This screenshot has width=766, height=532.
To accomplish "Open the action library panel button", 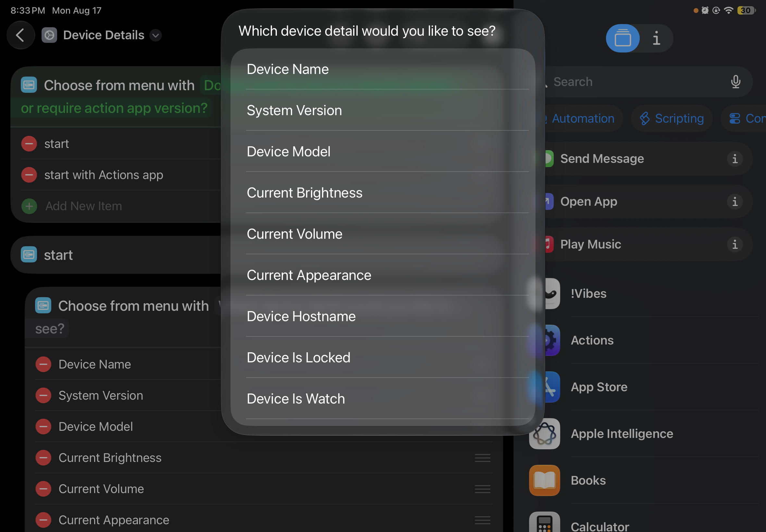I will point(622,38).
